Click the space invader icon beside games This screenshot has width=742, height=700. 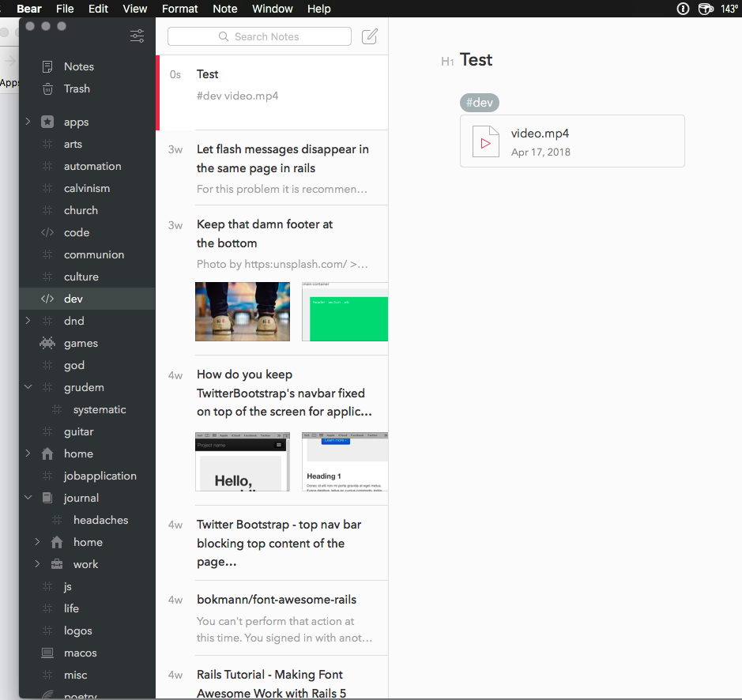pyautogui.click(x=47, y=343)
